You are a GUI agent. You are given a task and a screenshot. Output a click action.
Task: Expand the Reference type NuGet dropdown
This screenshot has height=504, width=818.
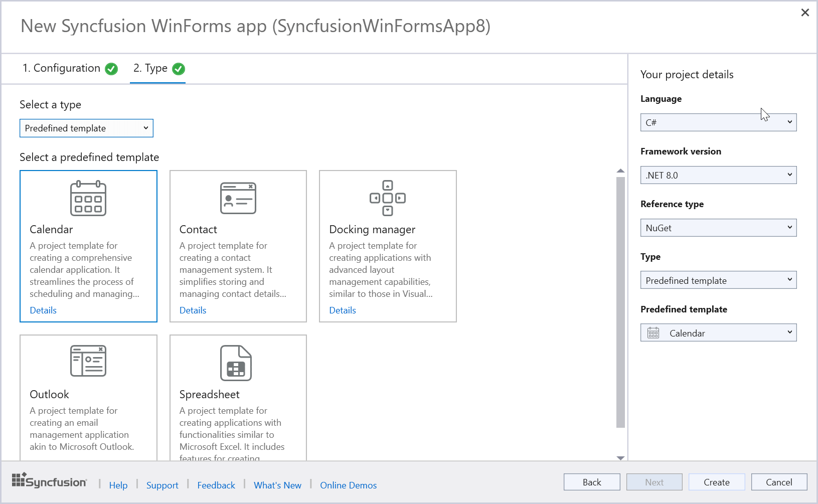[718, 228]
